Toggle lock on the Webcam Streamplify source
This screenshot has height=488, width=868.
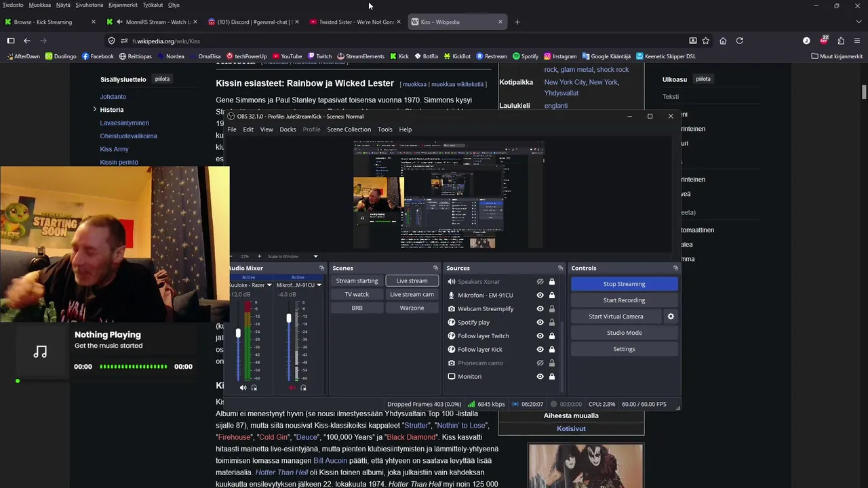(x=552, y=309)
